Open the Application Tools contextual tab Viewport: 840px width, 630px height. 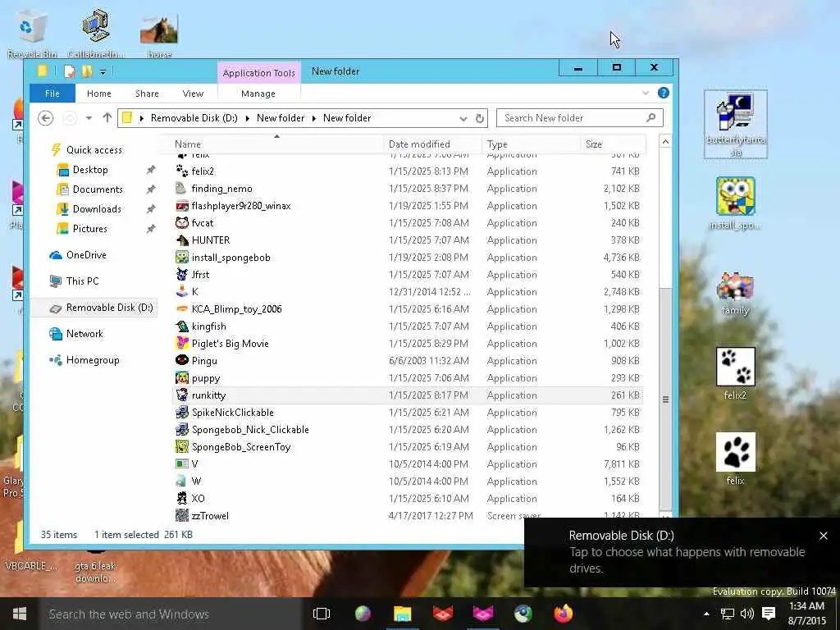[x=258, y=73]
